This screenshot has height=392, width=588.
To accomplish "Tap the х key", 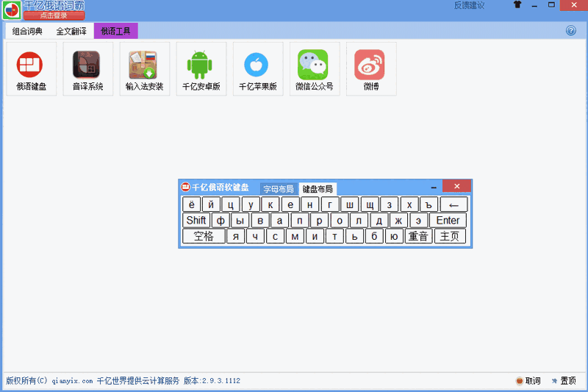I will pos(409,204).
